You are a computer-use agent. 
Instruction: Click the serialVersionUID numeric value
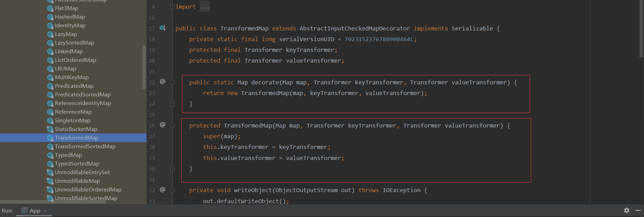tap(379, 39)
